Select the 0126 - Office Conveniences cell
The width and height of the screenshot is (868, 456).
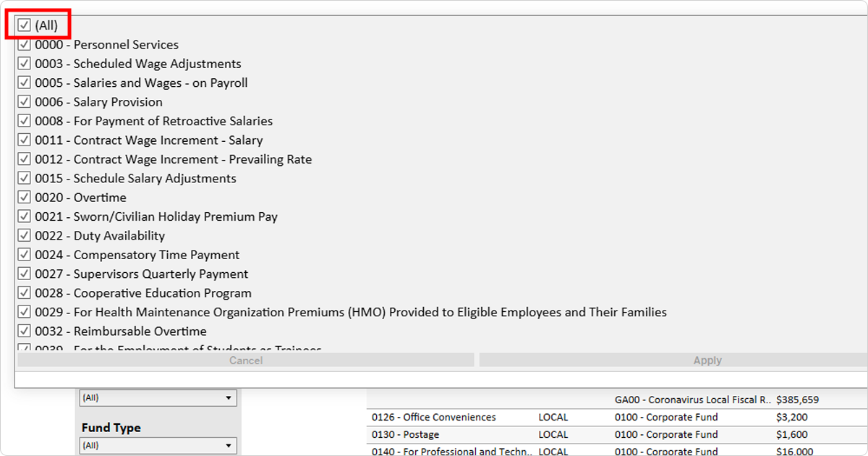(434, 418)
